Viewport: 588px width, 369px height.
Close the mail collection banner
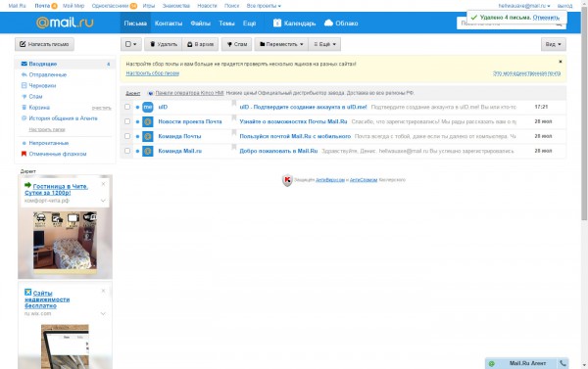click(561, 62)
